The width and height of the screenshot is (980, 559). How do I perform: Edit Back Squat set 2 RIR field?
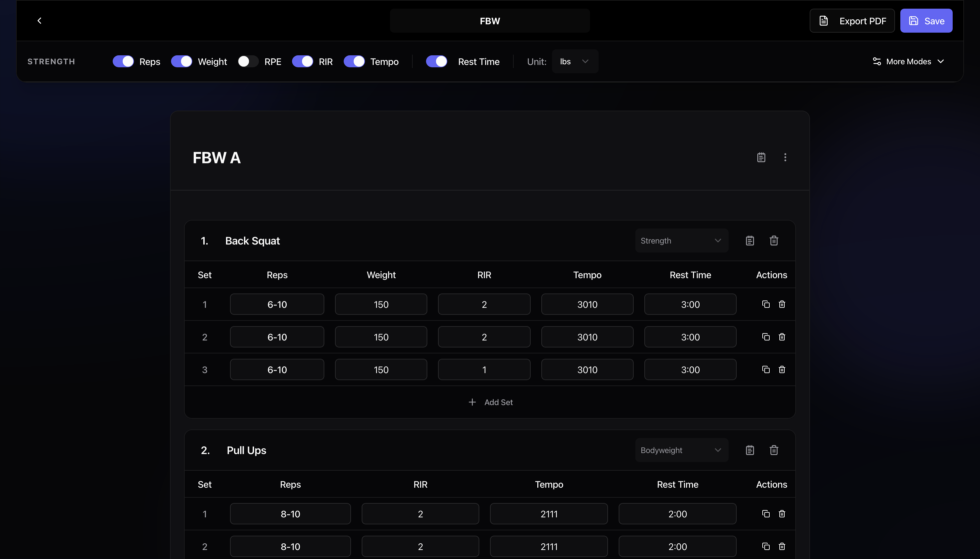(484, 337)
